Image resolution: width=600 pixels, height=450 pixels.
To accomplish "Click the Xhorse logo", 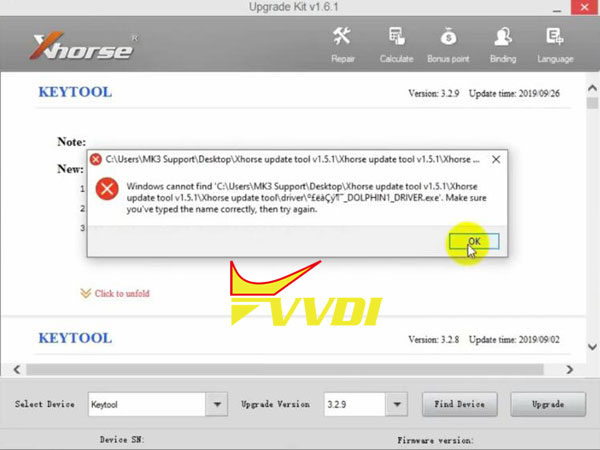I will (83, 47).
